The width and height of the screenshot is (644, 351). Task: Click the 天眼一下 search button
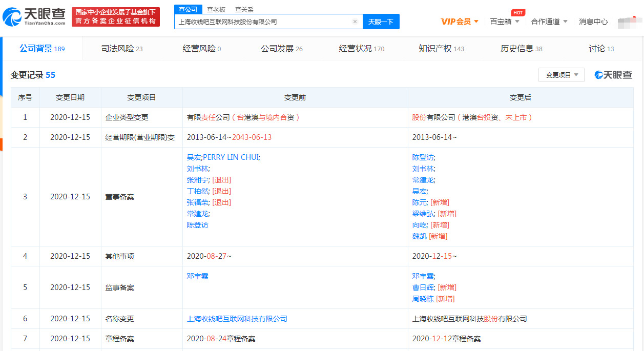pos(381,22)
